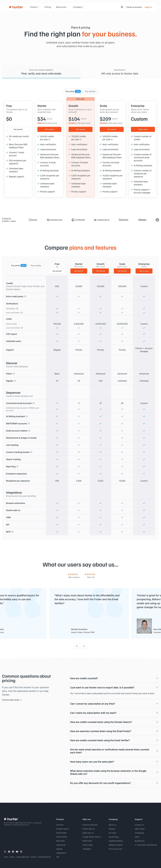Expand the Product menu dropdown
This screenshot has height=868, width=161.
pyautogui.click(x=34, y=7)
